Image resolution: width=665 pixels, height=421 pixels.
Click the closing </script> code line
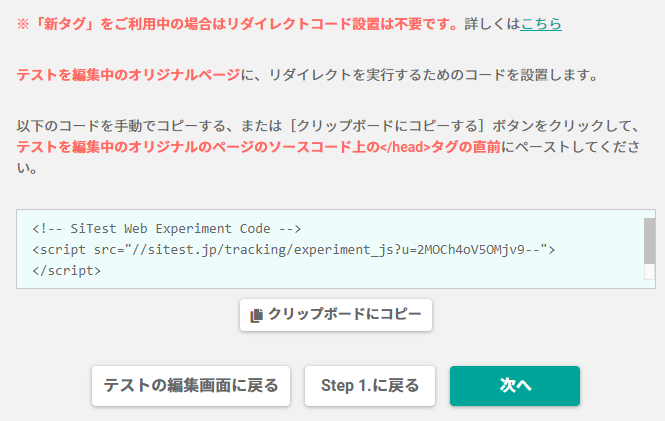coord(67,270)
